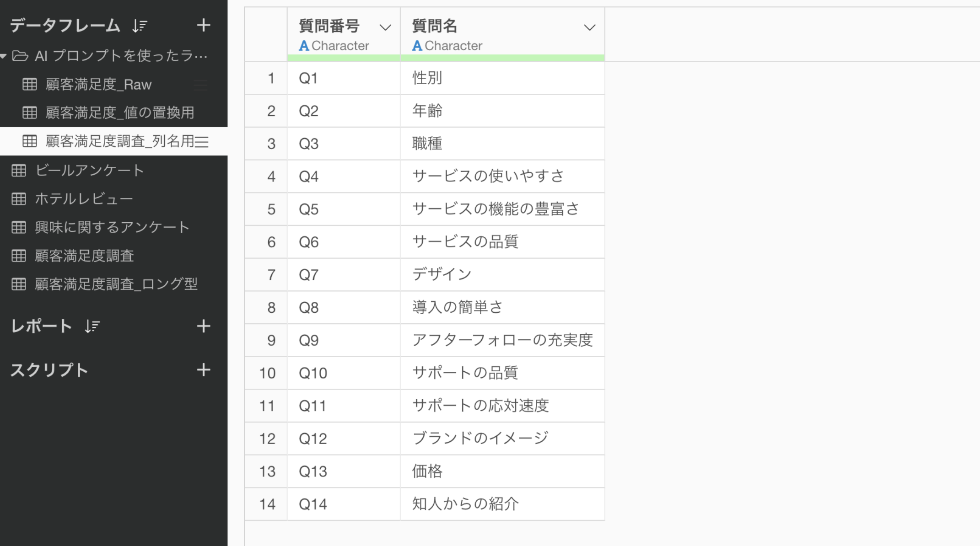Open the 顧客満足度調査_ロング型 data frame
Viewport: 980px width, 546px height.
[116, 284]
